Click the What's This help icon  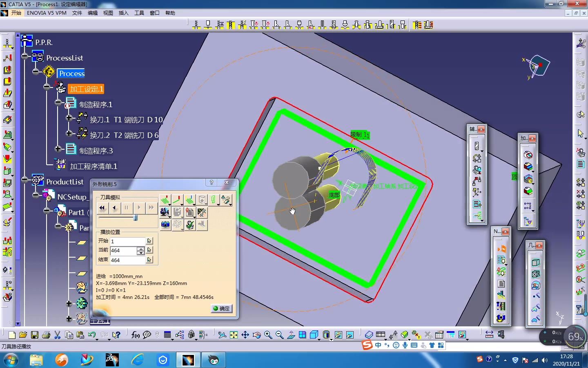(x=116, y=335)
